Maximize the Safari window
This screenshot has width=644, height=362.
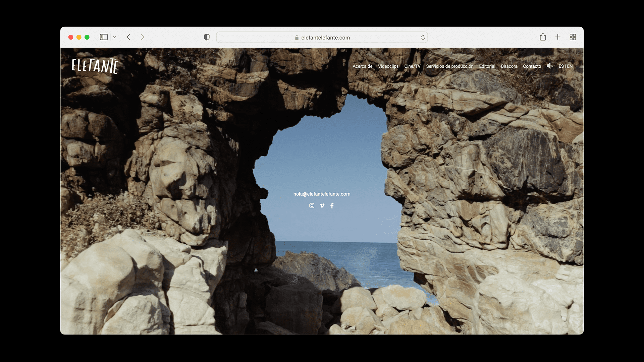point(87,37)
